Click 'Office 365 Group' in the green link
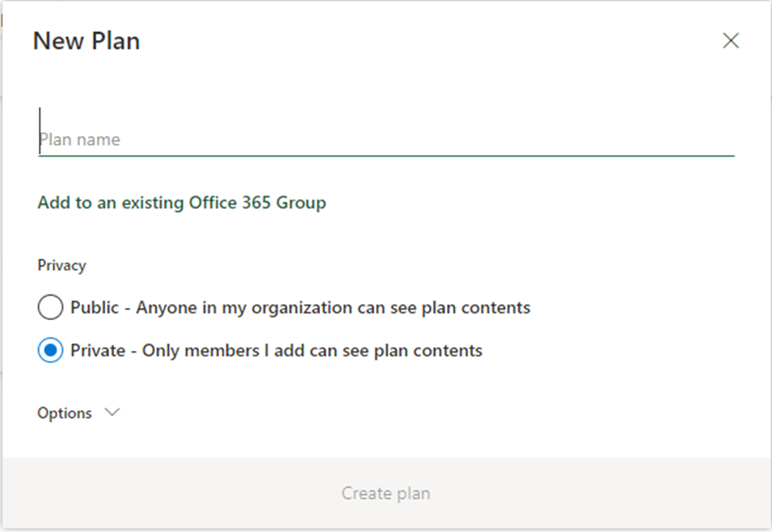 point(258,202)
